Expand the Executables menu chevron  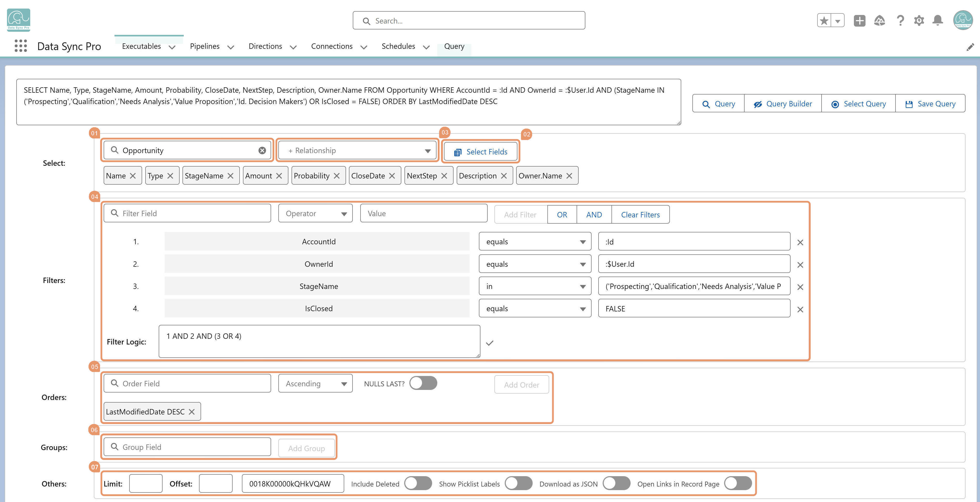click(172, 47)
